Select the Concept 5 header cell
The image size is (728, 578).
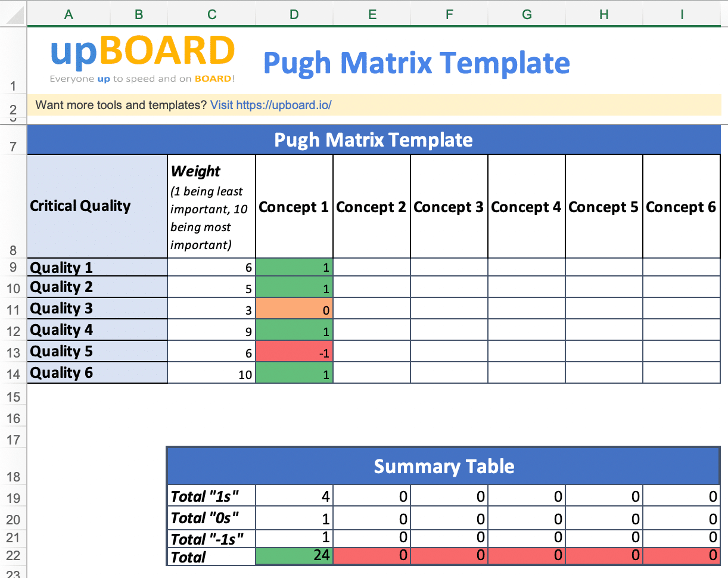tap(604, 206)
